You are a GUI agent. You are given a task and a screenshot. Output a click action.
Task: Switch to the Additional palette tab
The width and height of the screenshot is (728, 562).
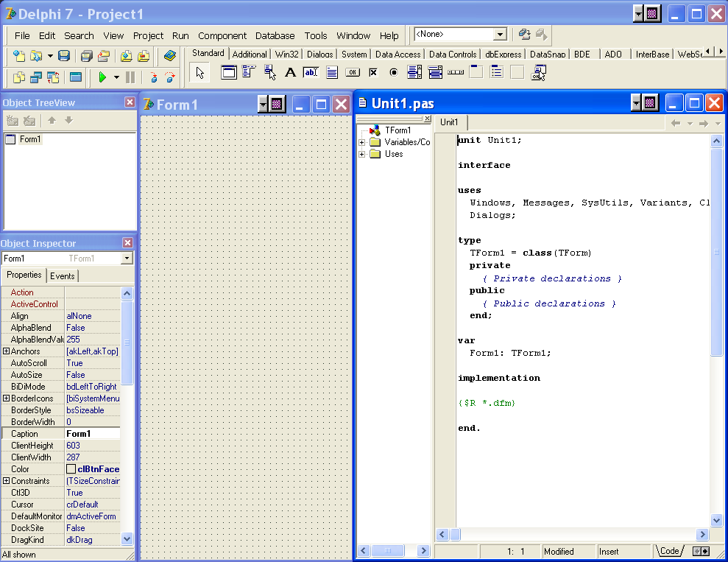click(250, 55)
